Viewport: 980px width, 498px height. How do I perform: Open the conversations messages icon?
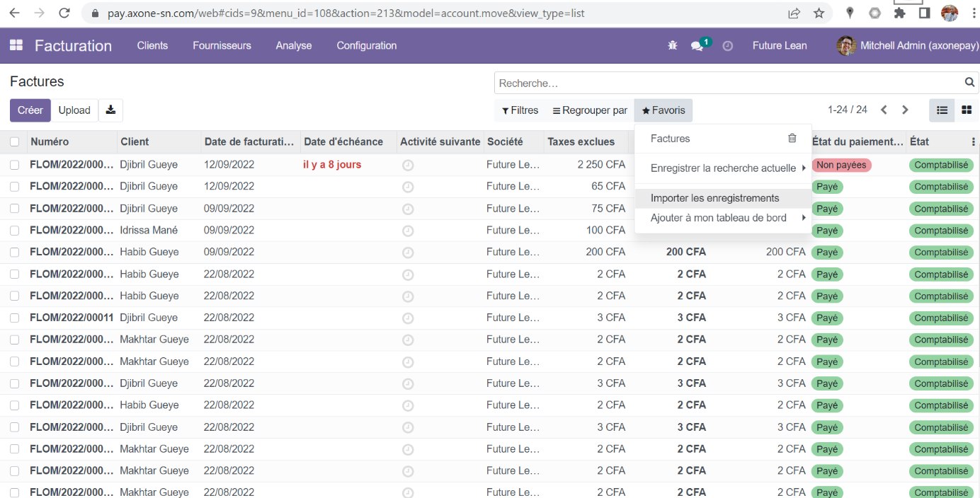(697, 46)
